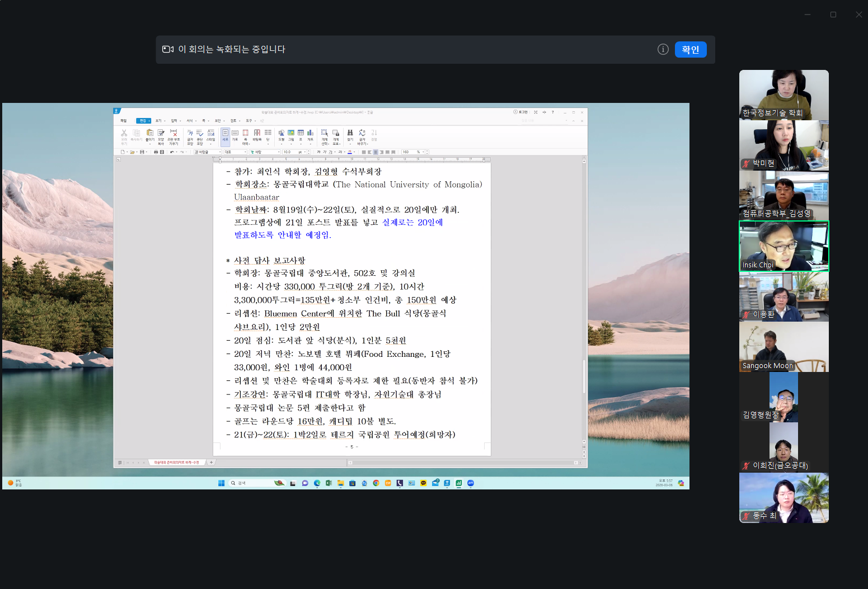The image size is (868, 589).
Task: Click the Windows Start button on taskbar
Action: pyautogui.click(x=221, y=483)
